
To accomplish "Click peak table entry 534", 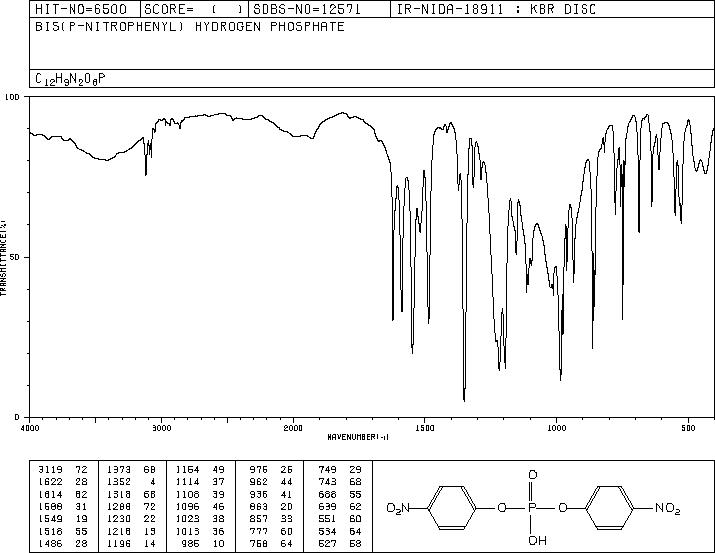I will (x=327, y=531).
